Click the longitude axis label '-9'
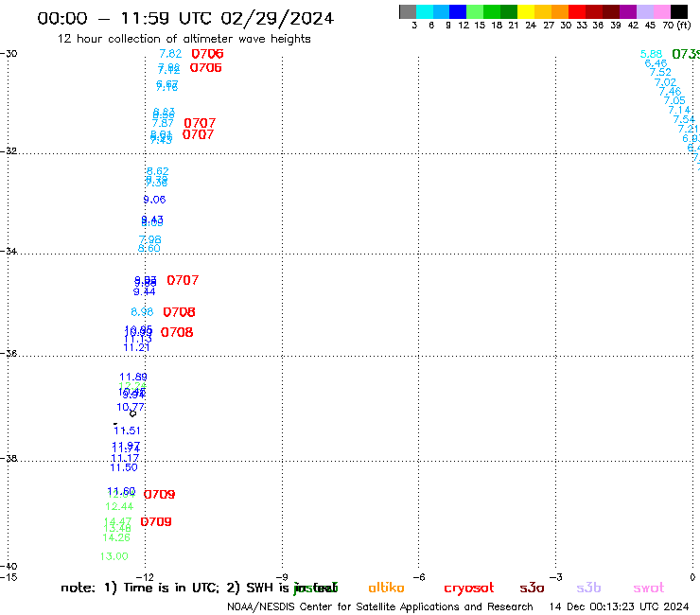This screenshot has height=615, width=700. (x=282, y=577)
